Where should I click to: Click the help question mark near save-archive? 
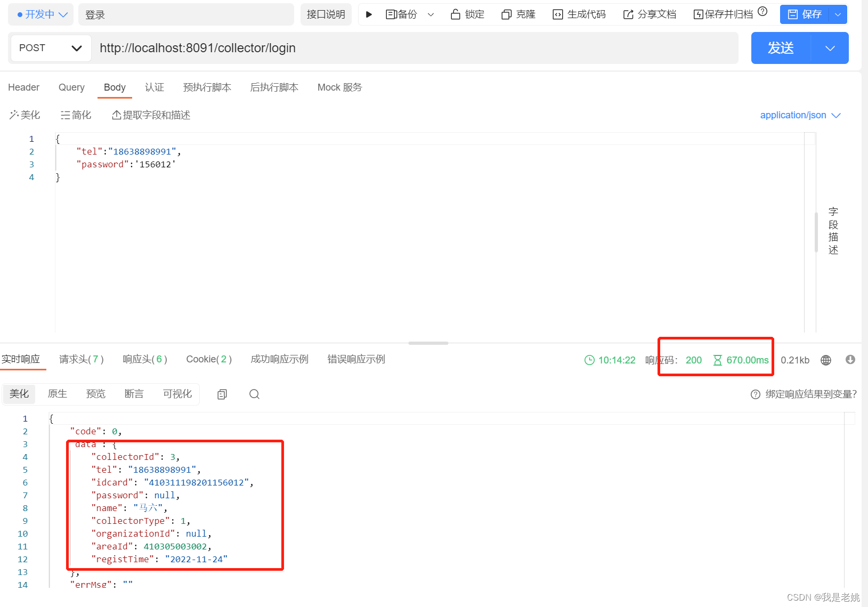762,11
